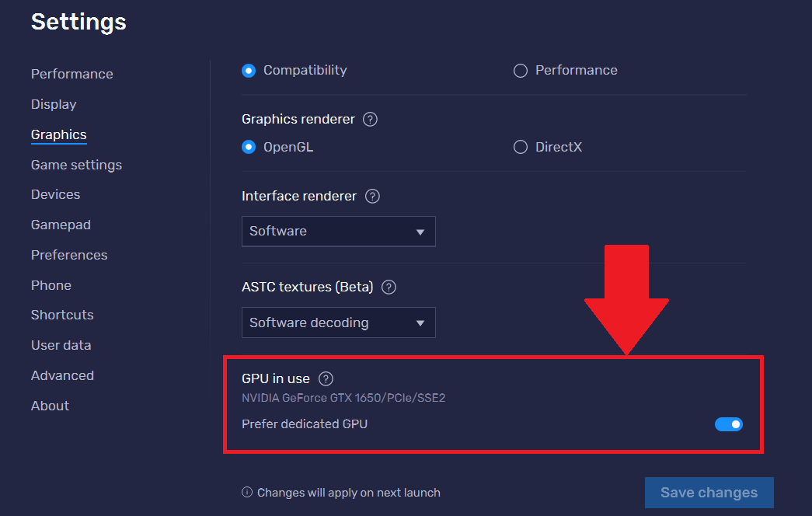Open the ASTC textures help tooltip icon

click(x=389, y=287)
